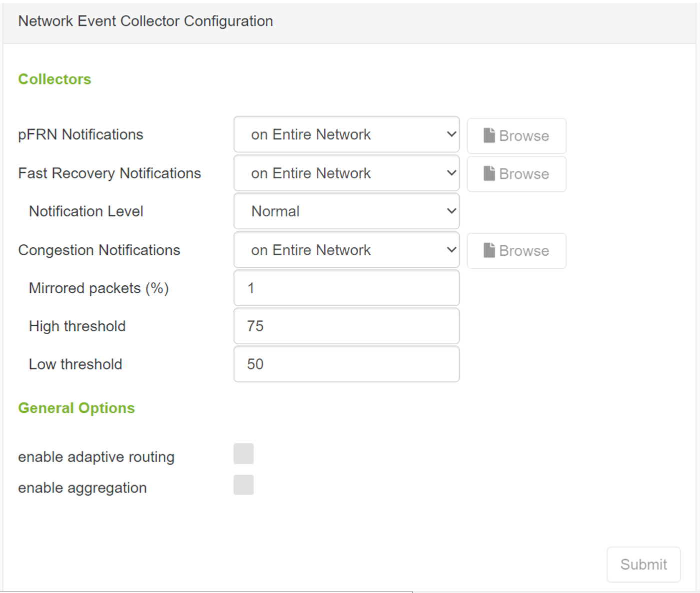Click the file icon on pFRN Browse button
700x593 pixels.
(x=490, y=135)
